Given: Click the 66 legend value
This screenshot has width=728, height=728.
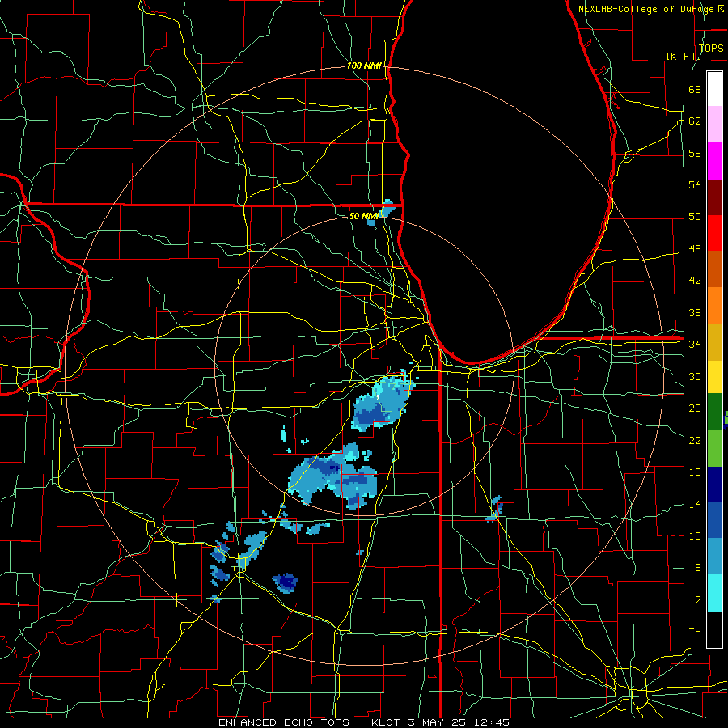Looking at the screenshot, I should (695, 89).
